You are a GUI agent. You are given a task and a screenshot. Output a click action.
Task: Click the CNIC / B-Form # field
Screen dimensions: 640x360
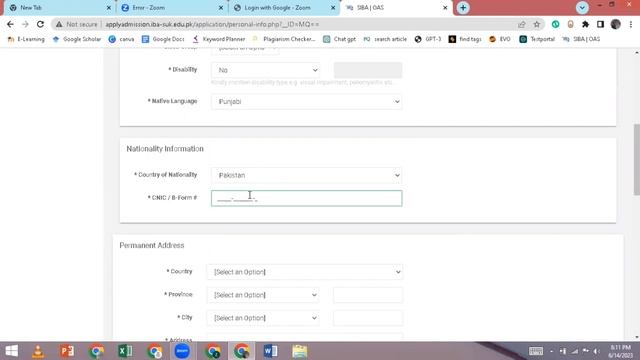click(307, 198)
